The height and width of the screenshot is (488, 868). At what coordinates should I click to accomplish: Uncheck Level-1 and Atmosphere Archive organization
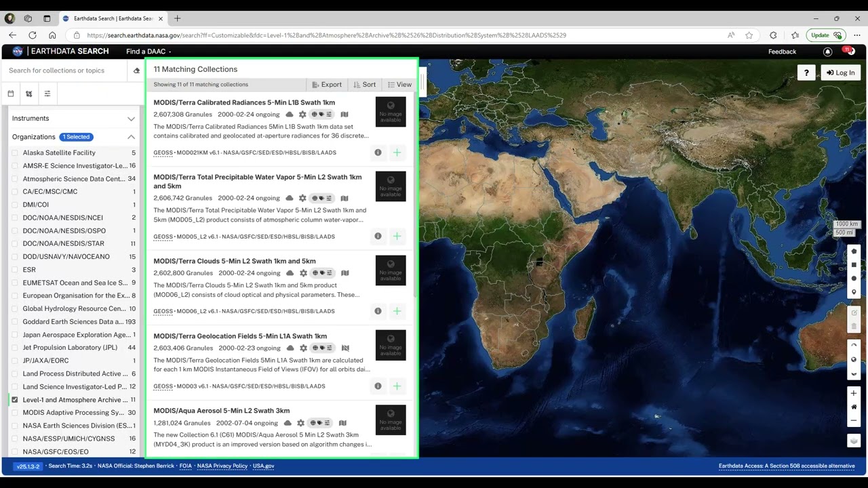pyautogui.click(x=15, y=400)
